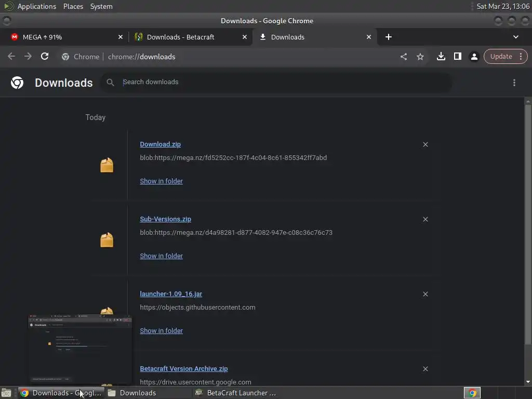This screenshot has height=399, width=532.
Task: Show launcher-1.09_16.jar in folder
Action: [161, 331]
